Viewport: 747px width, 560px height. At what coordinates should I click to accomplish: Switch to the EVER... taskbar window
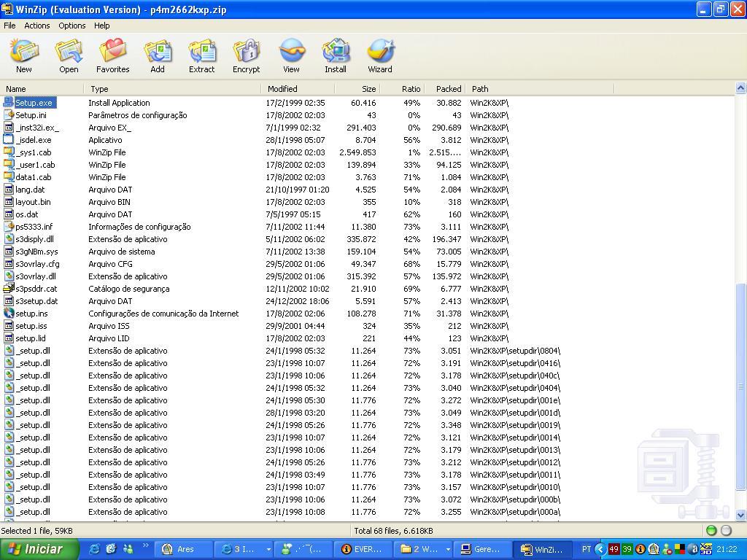click(365, 550)
